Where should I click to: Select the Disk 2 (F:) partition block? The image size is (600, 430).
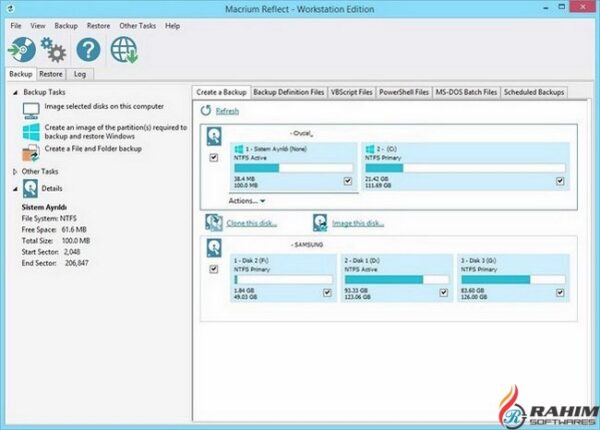tap(283, 278)
